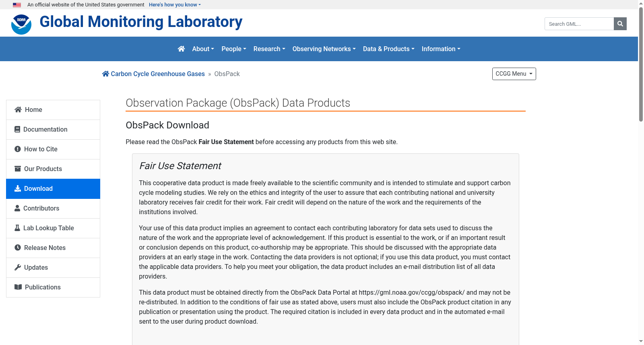Select the Download sidebar item
This screenshot has width=644, height=345.
(x=53, y=189)
